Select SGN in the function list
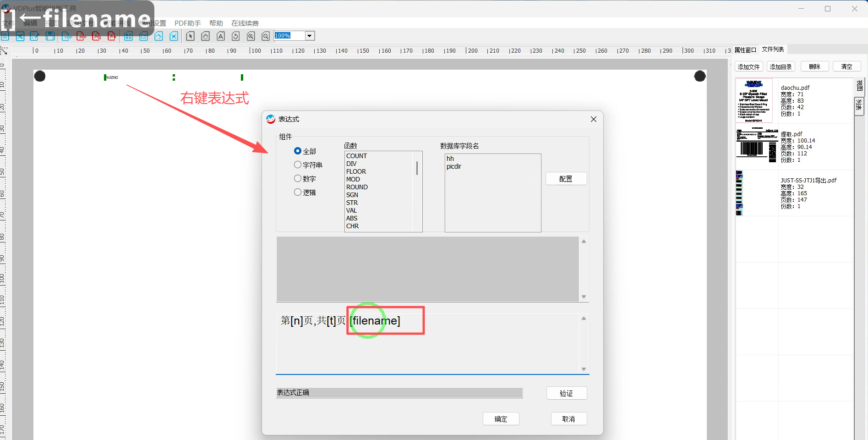 (x=352, y=195)
